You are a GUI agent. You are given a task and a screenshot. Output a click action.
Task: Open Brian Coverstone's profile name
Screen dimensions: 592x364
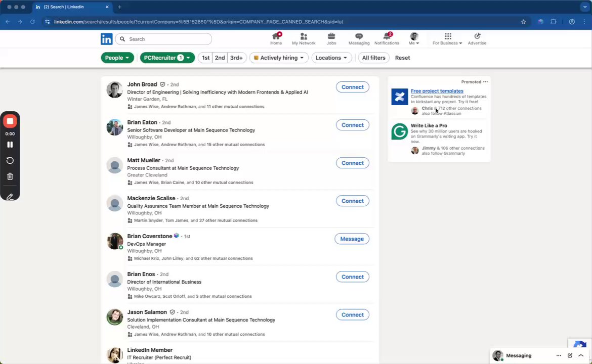tap(149, 236)
